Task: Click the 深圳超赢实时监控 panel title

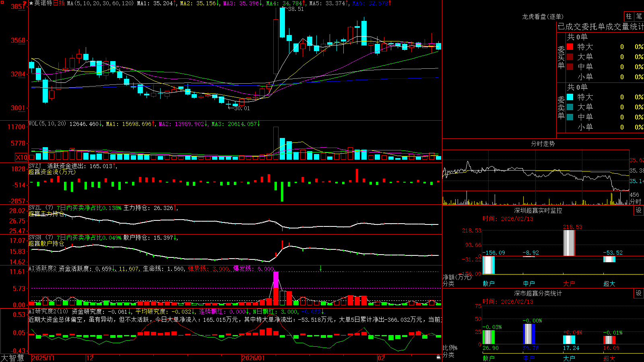Action: (x=538, y=210)
